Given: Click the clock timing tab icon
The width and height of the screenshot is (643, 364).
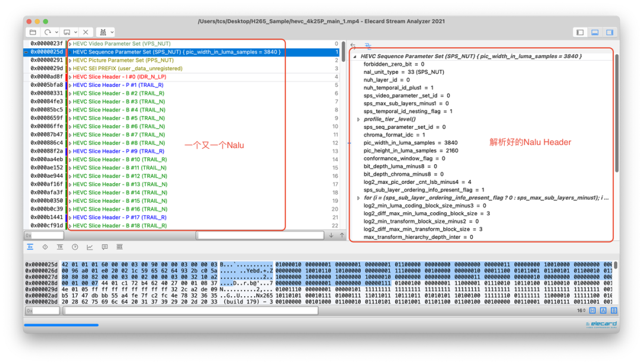Looking at the screenshot, I should 75,247.
